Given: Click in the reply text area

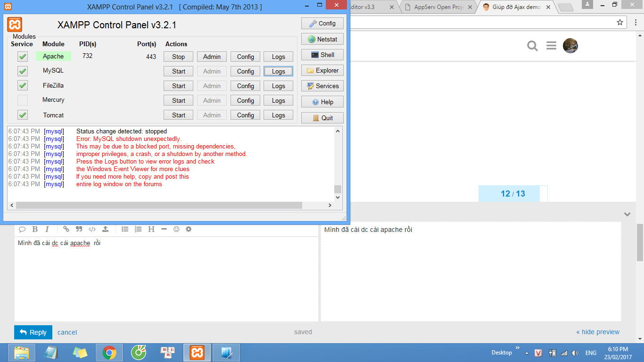Looking at the screenshot, I should (x=166, y=279).
